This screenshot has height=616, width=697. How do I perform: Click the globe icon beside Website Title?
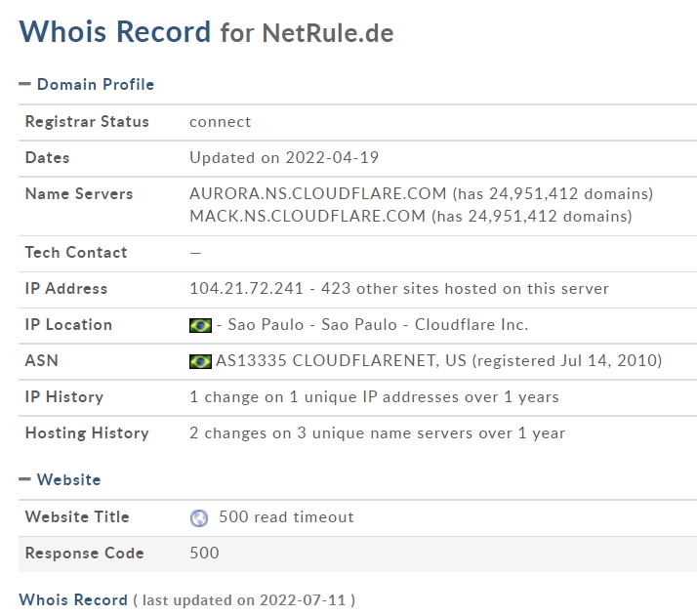199,517
